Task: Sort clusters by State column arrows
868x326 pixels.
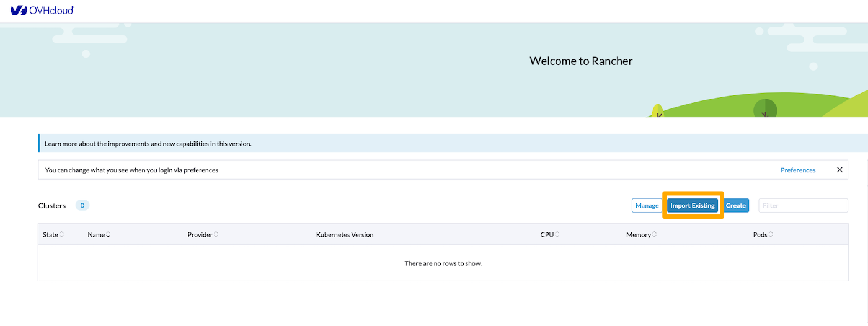Action: tap(61, 235)
